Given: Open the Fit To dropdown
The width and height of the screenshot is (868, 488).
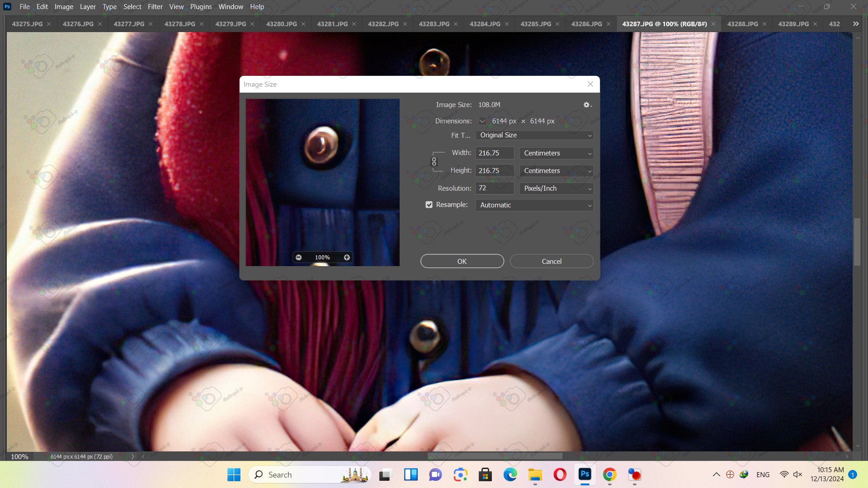Looking at the screenshot, I should tap(534, 135).
